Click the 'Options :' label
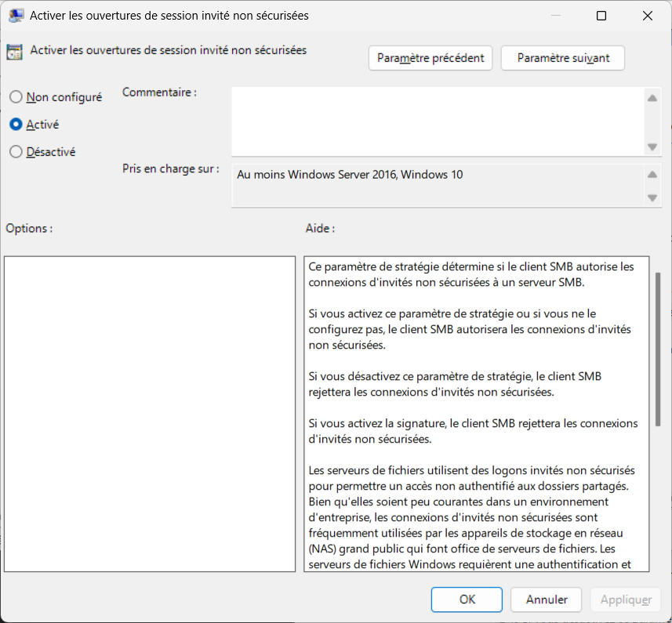This screenshot has width=672, height=623. 29,228
